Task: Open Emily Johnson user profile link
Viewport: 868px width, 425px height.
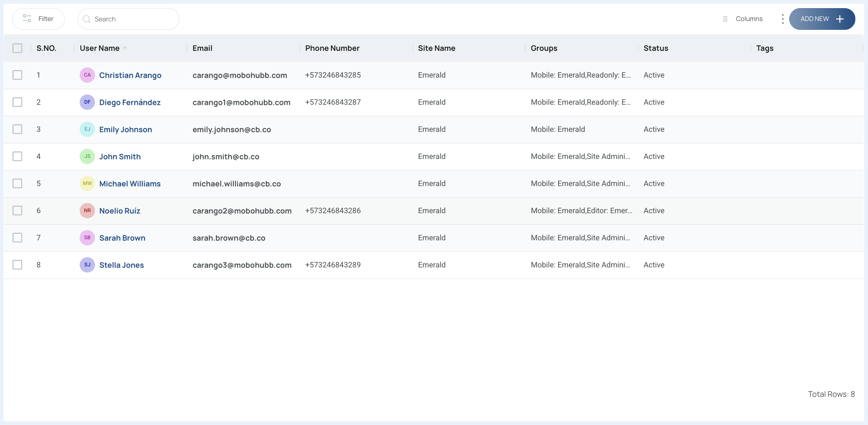Action: 125,129
